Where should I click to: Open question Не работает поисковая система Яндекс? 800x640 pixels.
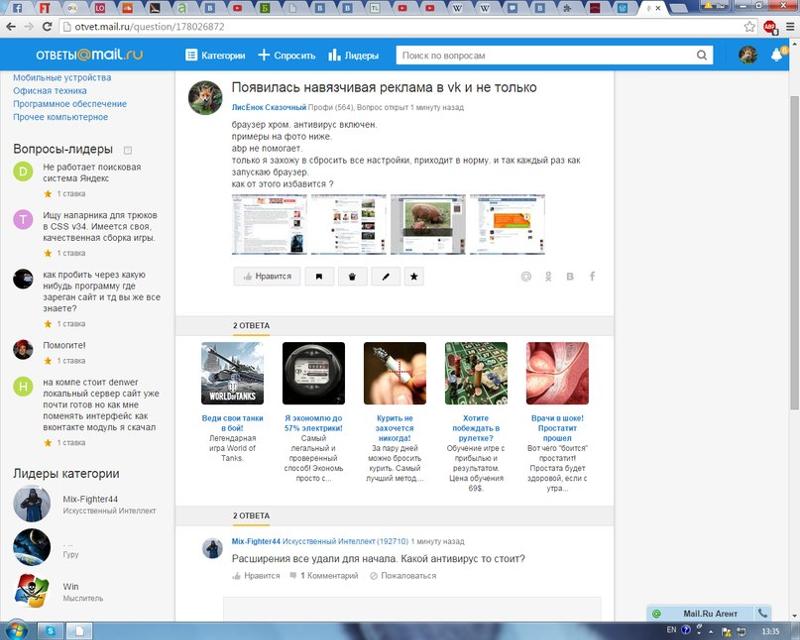pyautogui.click(x=92, y=173)
